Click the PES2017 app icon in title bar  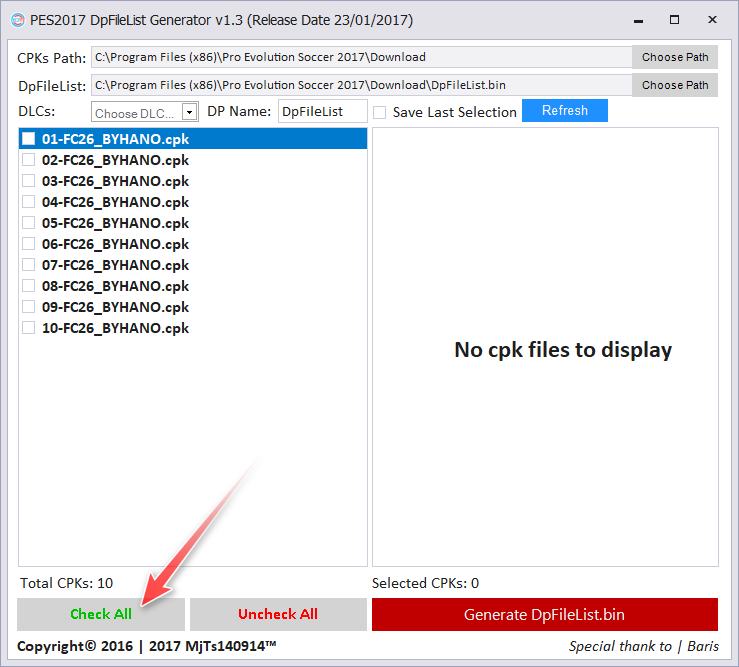[17, 20]
